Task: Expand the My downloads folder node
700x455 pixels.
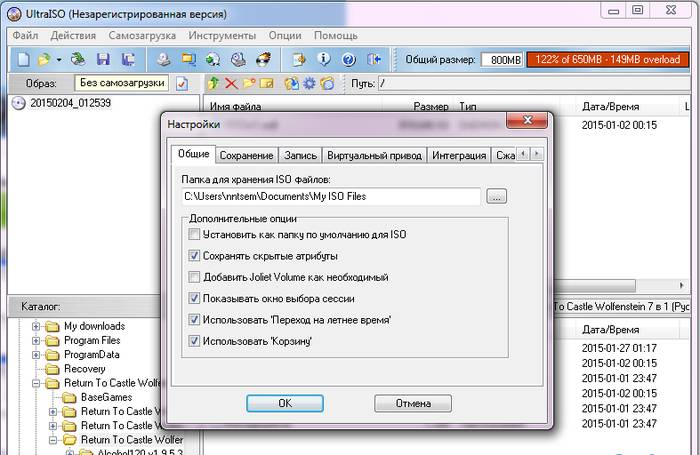Action: [x=36, y=326]
